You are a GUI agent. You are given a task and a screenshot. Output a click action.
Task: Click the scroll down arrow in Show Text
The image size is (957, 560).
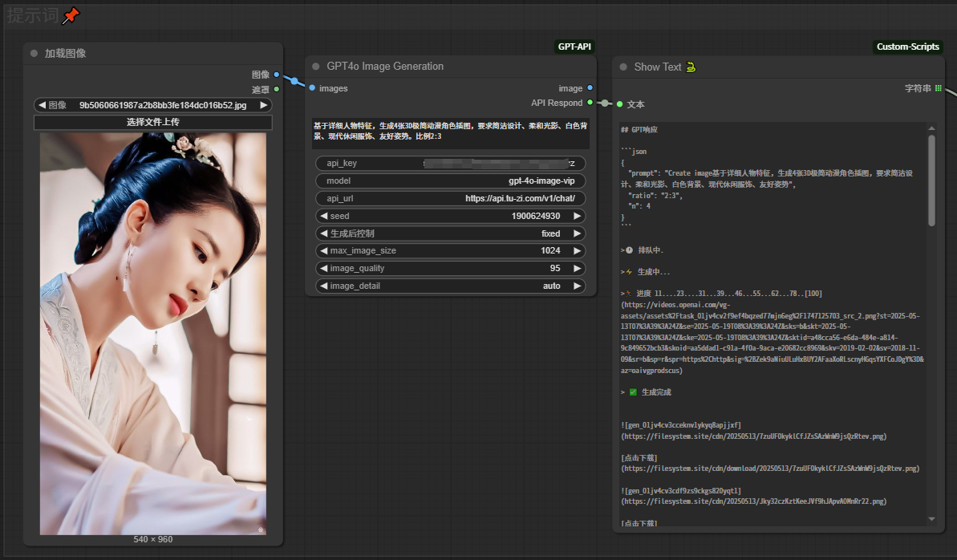(x=931, y=519)
